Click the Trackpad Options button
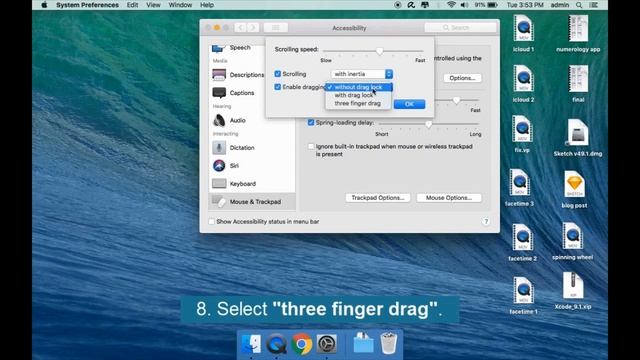 point(378,198)
